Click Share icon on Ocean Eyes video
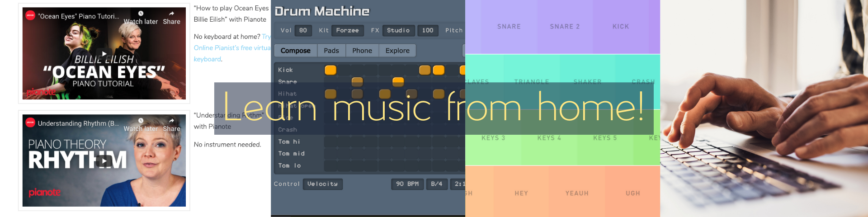 171,14
